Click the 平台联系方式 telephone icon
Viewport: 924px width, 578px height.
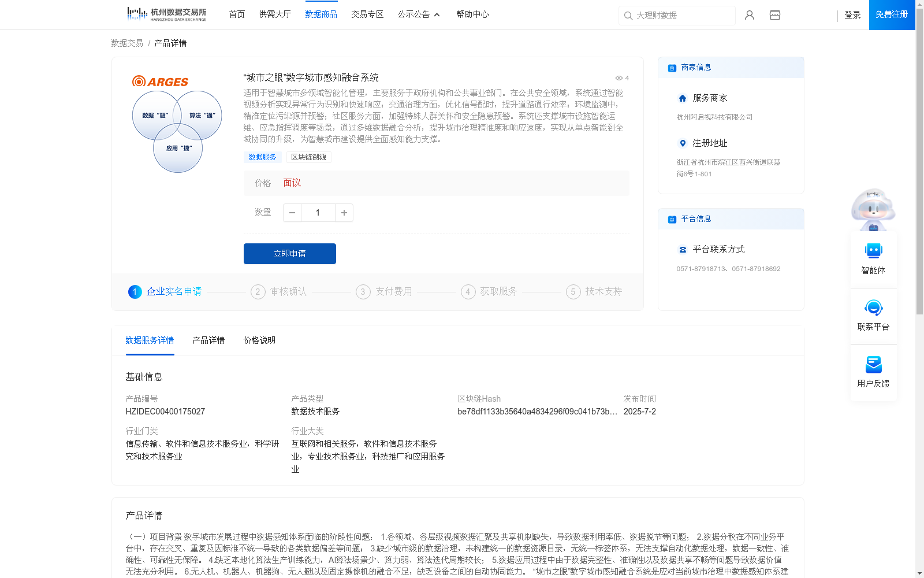683,250
